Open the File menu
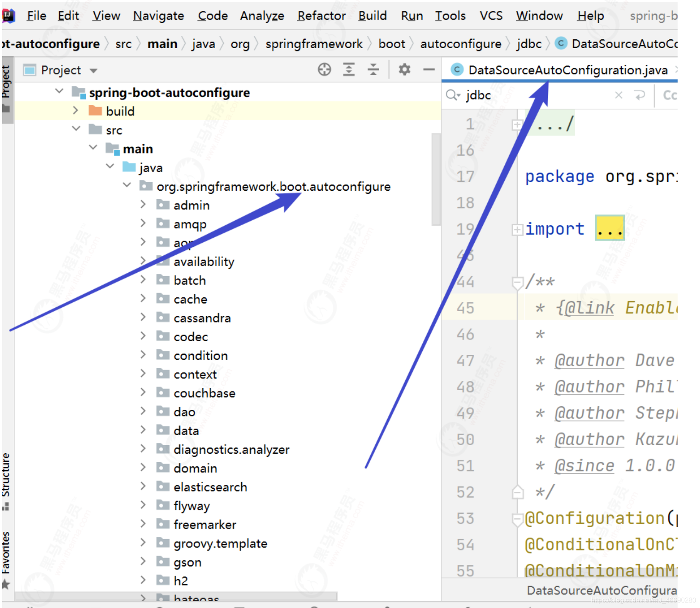Screen dimensions: 700x608 36,16
